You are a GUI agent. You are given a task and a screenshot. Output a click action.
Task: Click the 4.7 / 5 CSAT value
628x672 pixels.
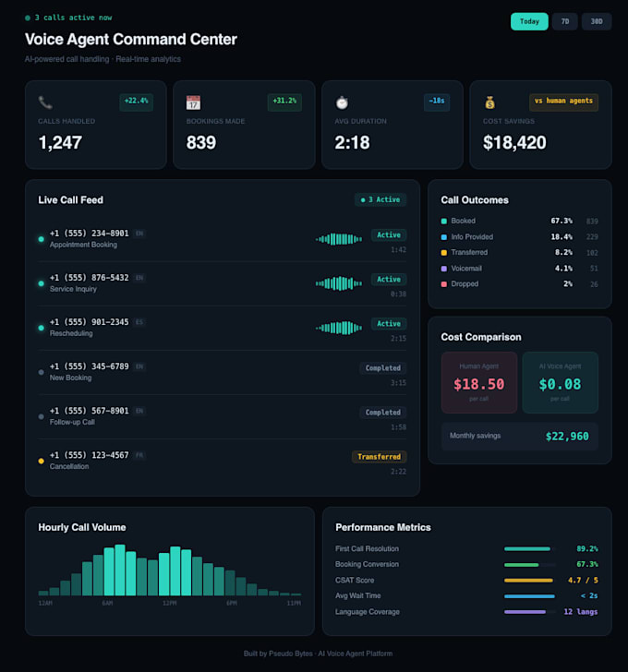click(x=583, y=581)
